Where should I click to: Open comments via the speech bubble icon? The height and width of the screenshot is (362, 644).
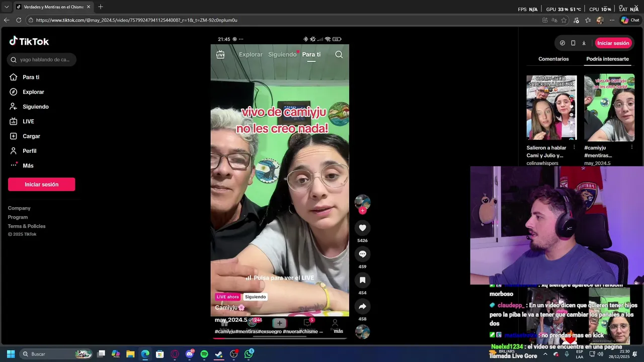(362, 254)
